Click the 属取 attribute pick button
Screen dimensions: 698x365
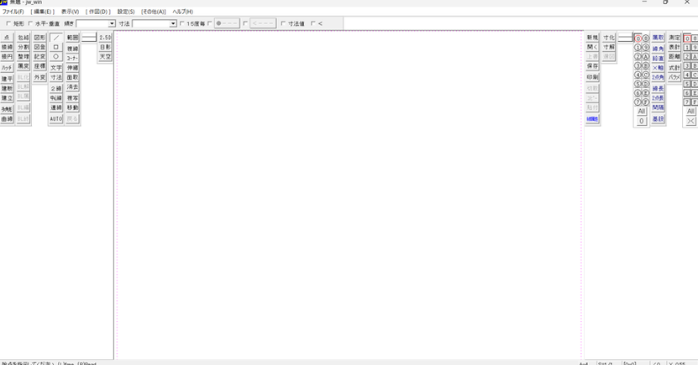point(658,38)
